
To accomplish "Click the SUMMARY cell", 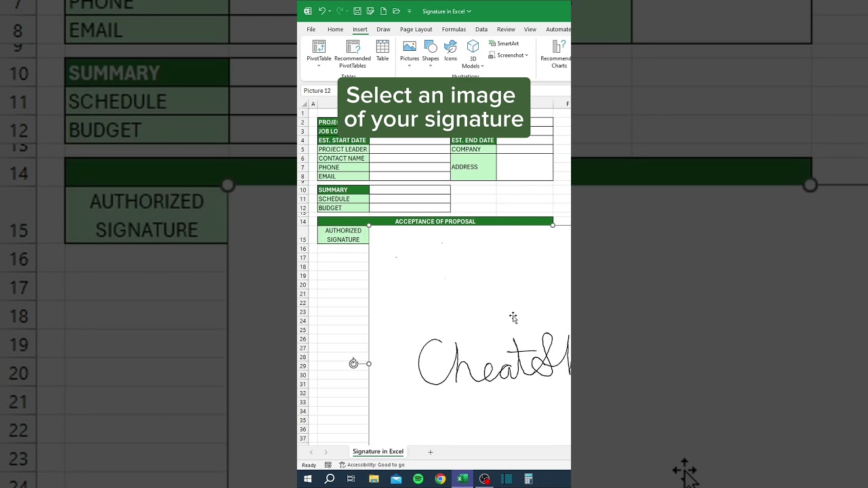I will (x=343, y=190).
